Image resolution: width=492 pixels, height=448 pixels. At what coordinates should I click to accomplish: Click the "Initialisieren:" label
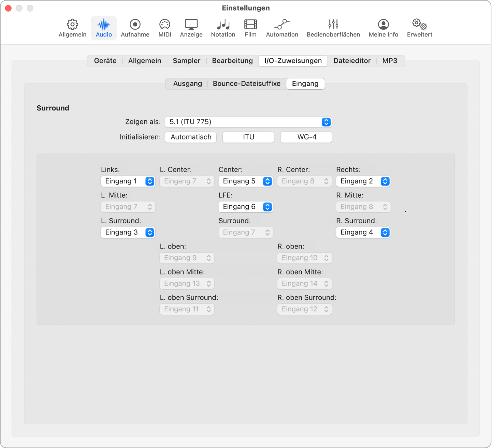point(140,137)
